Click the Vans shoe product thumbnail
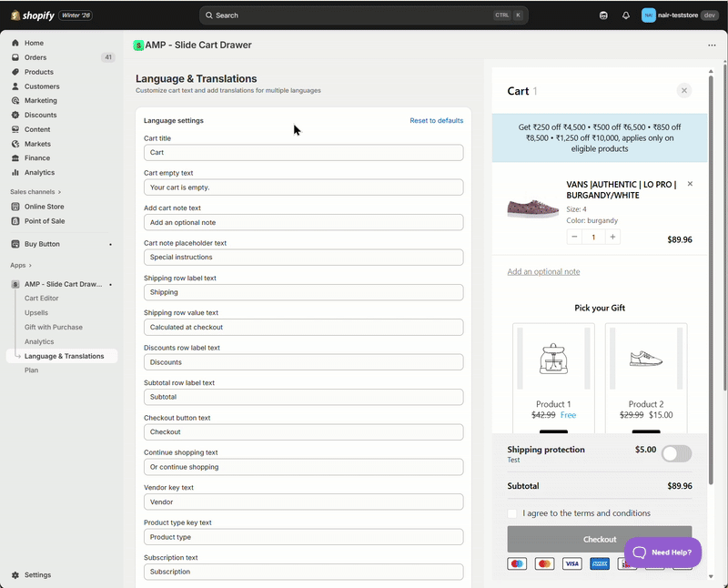The height and width of the screenshot is (588, 728). pyautogui.click(x=533, y=208)
